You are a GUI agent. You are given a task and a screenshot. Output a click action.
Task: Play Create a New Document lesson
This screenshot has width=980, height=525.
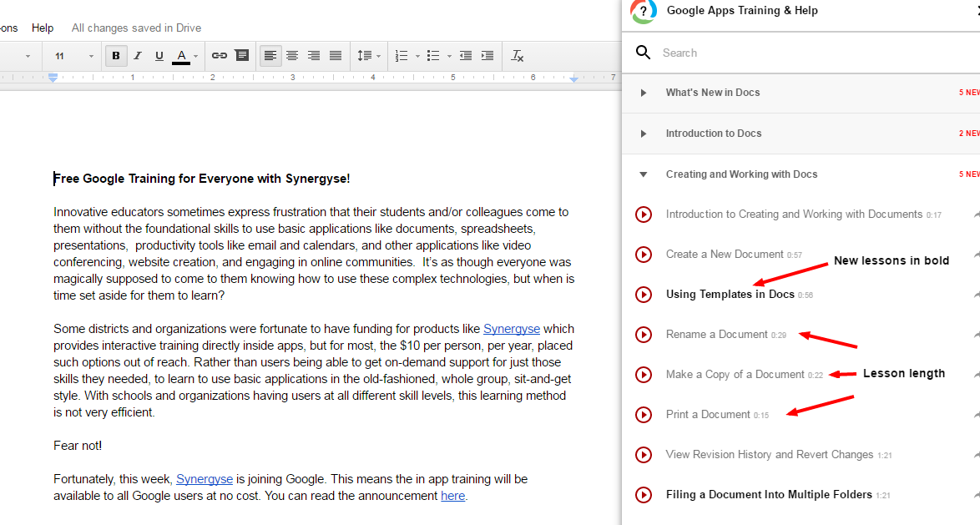point(643,255)
